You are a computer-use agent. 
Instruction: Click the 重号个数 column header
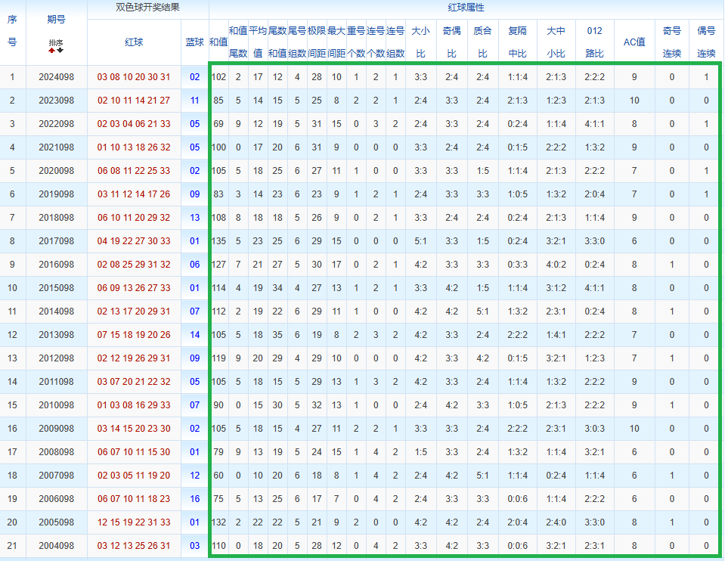356,42
